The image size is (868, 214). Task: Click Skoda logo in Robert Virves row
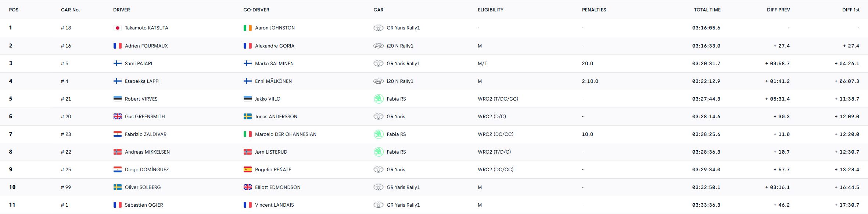378,99
